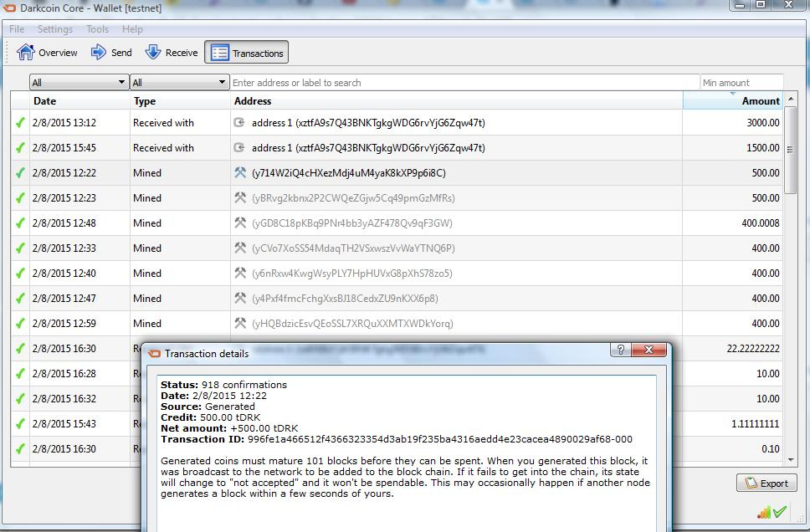Image resolution: width=810 pixels, height=532 pixels.
Task: Close the Transaction details dialog
Action: click(649, 350)
